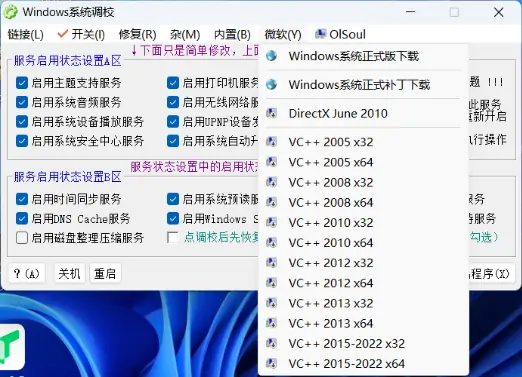Click the globe icon beside Windows系统正式补丁下载

[271, 84]
